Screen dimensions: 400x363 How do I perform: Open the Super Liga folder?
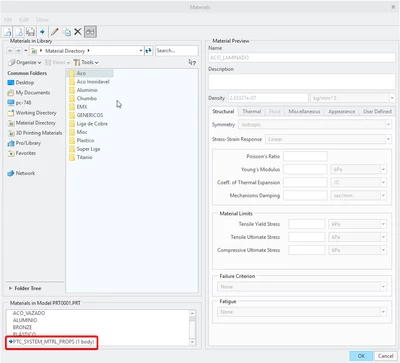tap(85, 149)
